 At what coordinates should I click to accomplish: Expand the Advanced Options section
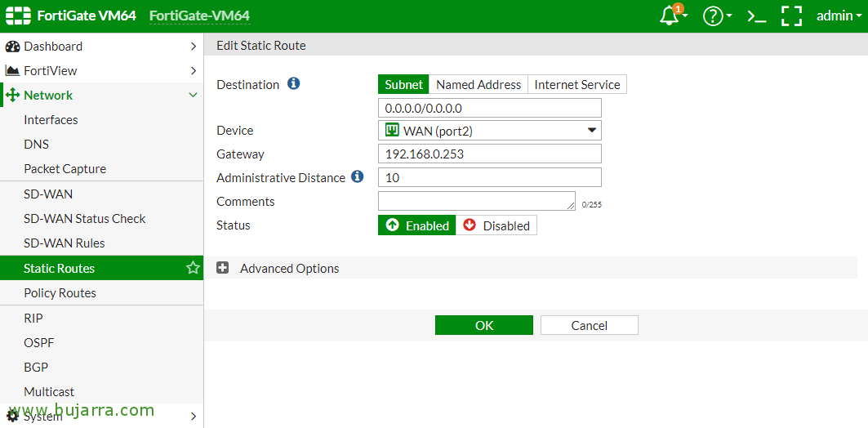(x=223, y=268)
